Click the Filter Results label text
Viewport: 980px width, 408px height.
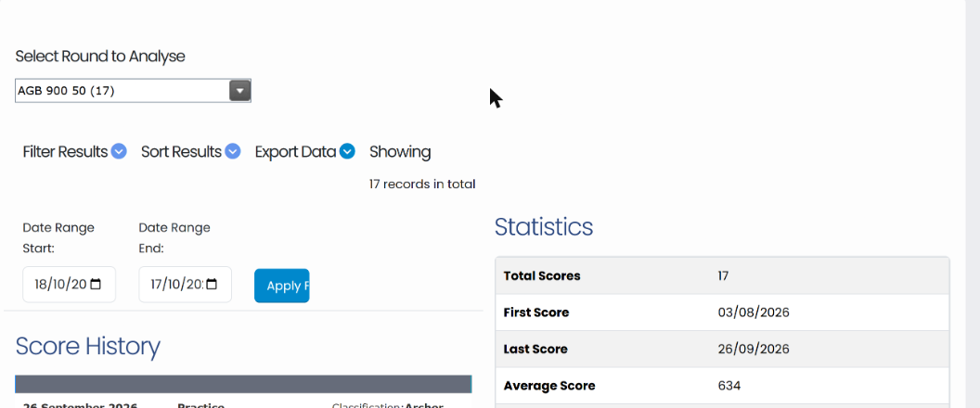click(65, 152)
